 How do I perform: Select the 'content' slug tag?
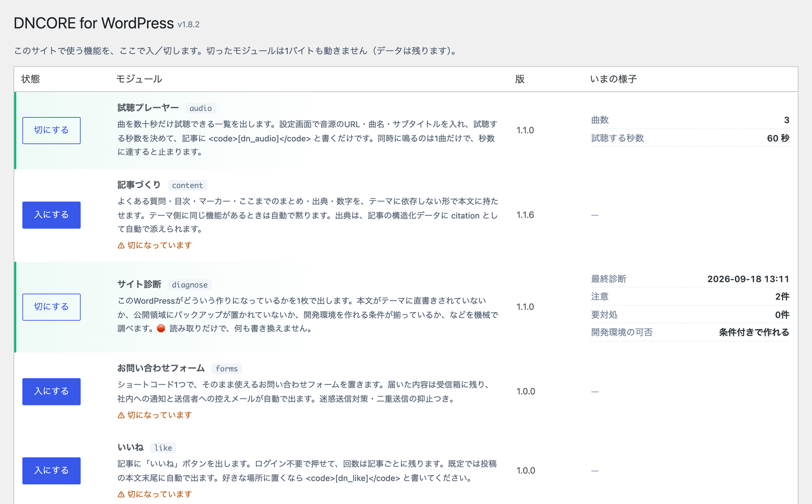coord(187,185)
